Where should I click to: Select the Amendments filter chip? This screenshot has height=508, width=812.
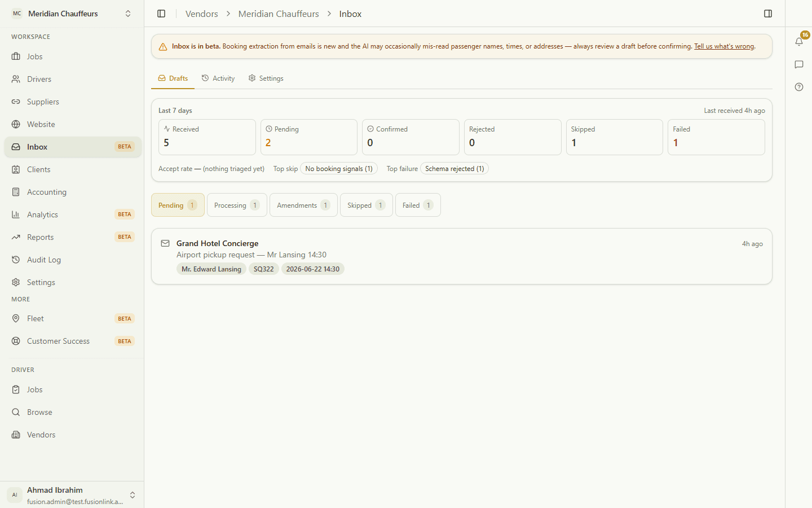[303, 205]
